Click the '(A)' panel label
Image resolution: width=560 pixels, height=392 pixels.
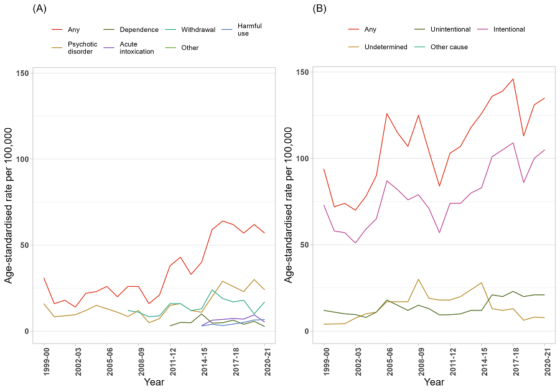click(39, 9)
